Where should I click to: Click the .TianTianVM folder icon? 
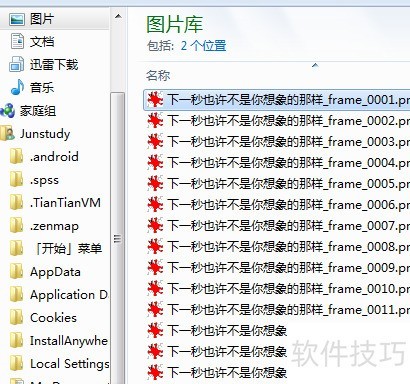17,203
